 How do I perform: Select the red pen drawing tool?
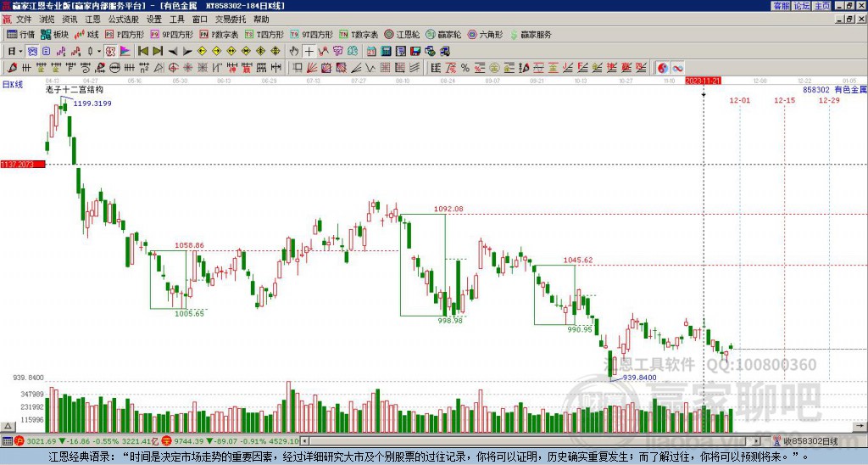[11, 68]
